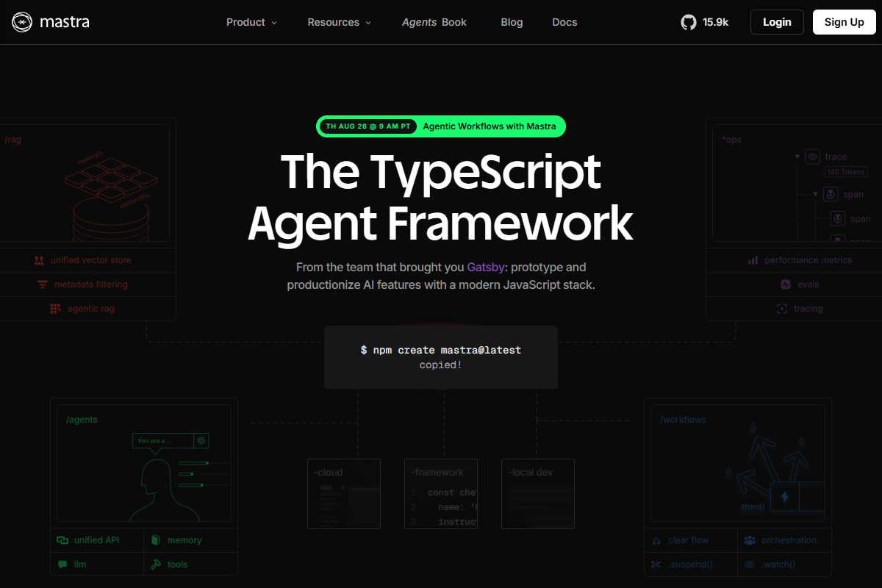Viewport: 882px width, 588px height.
Task: Click the agentic rag grid icon
Action: (55, 309)
